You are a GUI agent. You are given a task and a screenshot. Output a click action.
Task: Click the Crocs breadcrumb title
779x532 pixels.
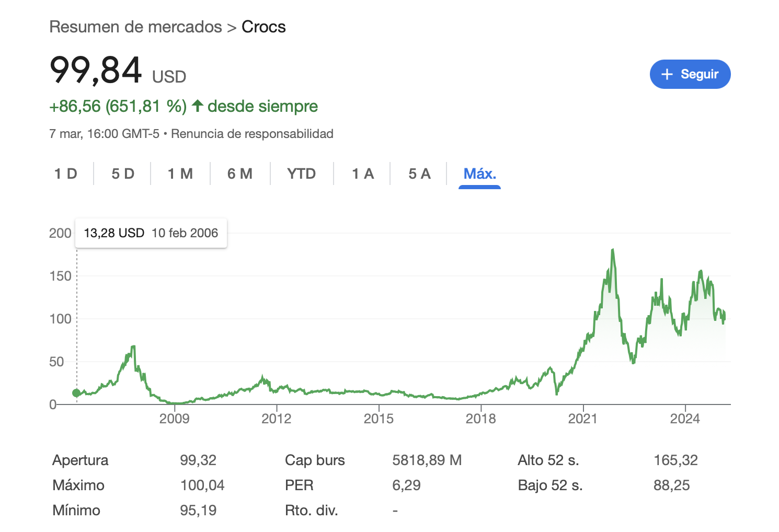pos(264,27)
